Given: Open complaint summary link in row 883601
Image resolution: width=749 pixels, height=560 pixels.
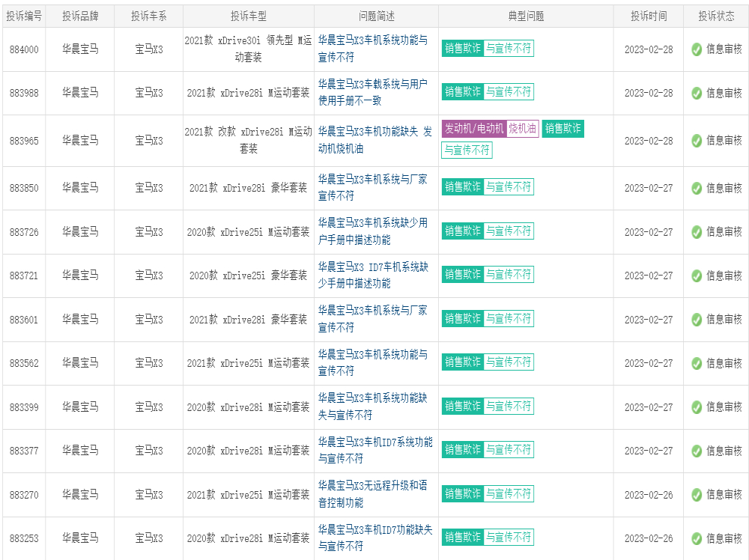Looking at the screenshot, I should coord(372,319).
